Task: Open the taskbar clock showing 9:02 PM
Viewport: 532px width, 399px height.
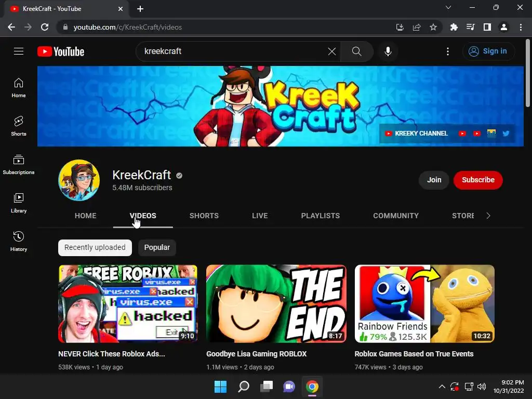Action: pos(509,387)
